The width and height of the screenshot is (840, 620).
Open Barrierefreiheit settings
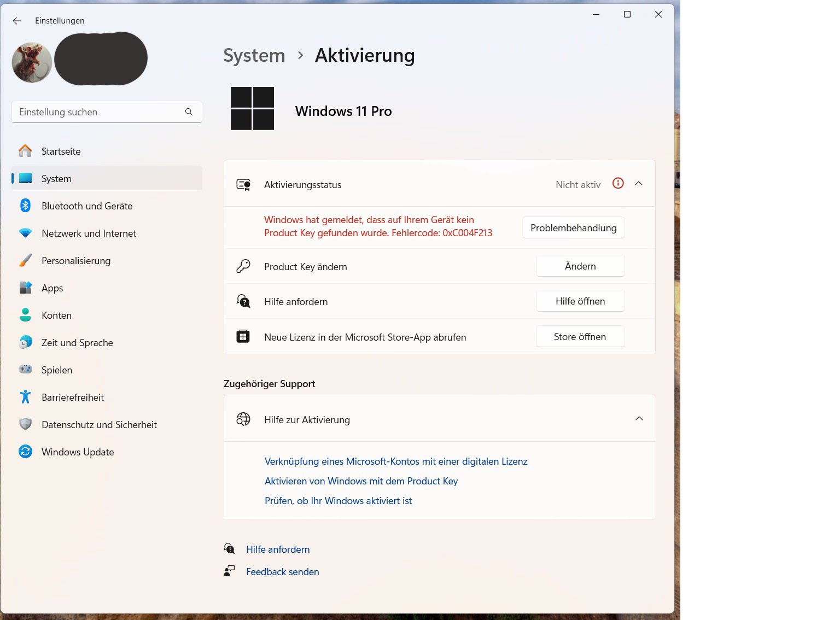[107, 397]
